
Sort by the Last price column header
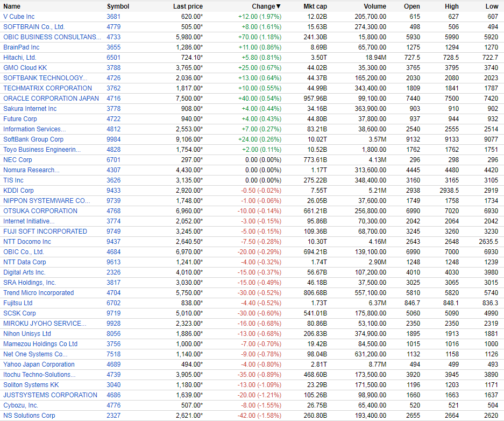point(188,6)
